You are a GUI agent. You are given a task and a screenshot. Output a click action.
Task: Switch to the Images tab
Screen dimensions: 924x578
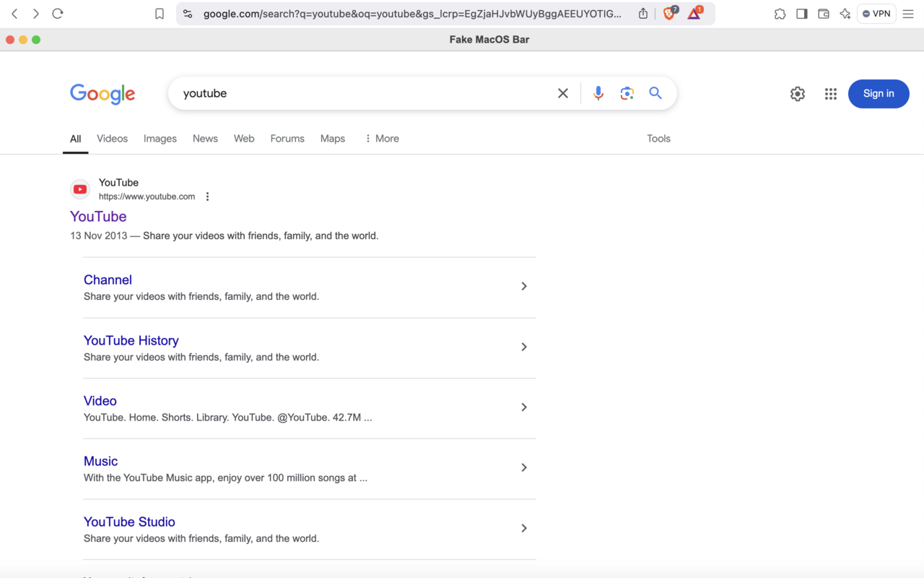pos(160,139)
